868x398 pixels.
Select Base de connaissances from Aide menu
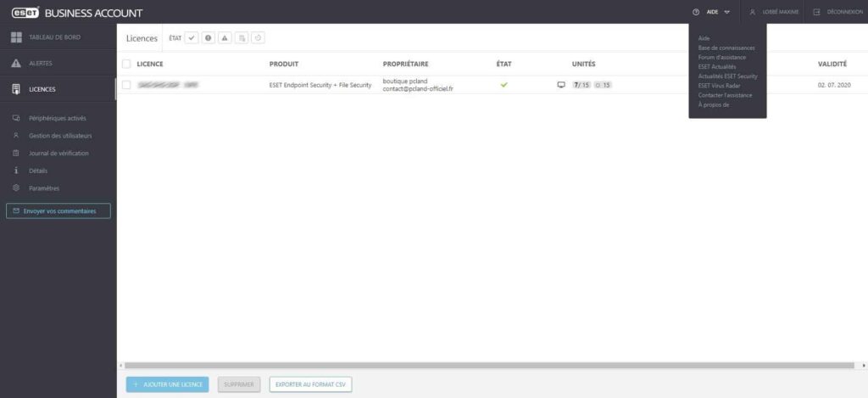726,48
